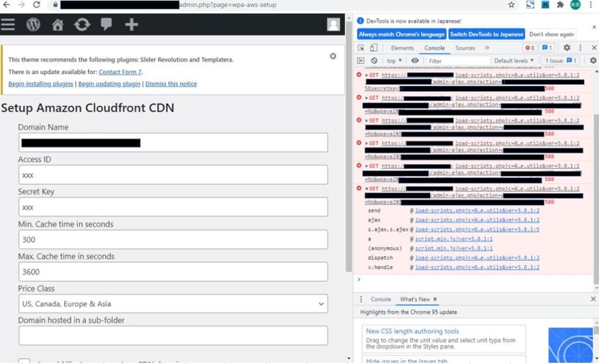
Task: Open the WordPress hamburger menu
Action: pyautogui.click(x=8, y=25)
